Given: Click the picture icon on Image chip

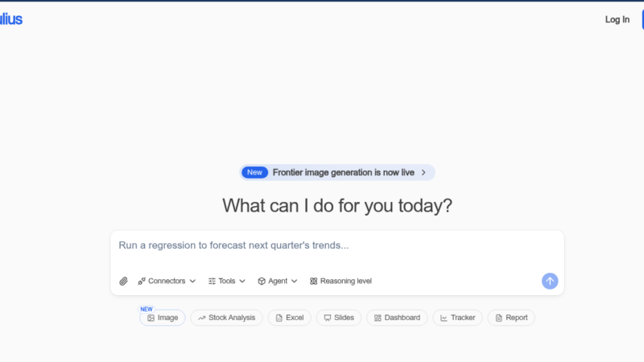Looking at the screenshot, I should tap(151, 318).
